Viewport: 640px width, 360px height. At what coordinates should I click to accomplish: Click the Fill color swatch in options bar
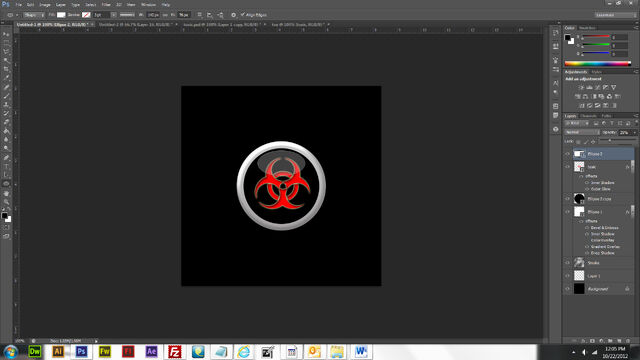pyautogui.click(x=61, y=15)
